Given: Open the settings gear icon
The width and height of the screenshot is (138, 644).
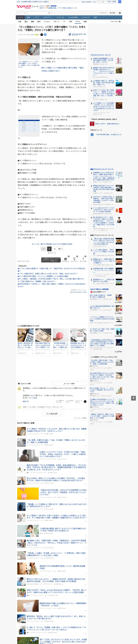Looking at the screenshot, I should (120, 13).
